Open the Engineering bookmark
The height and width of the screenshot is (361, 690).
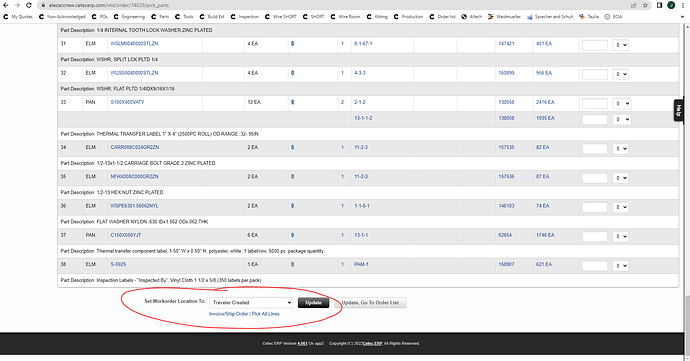tap(129, 17)
